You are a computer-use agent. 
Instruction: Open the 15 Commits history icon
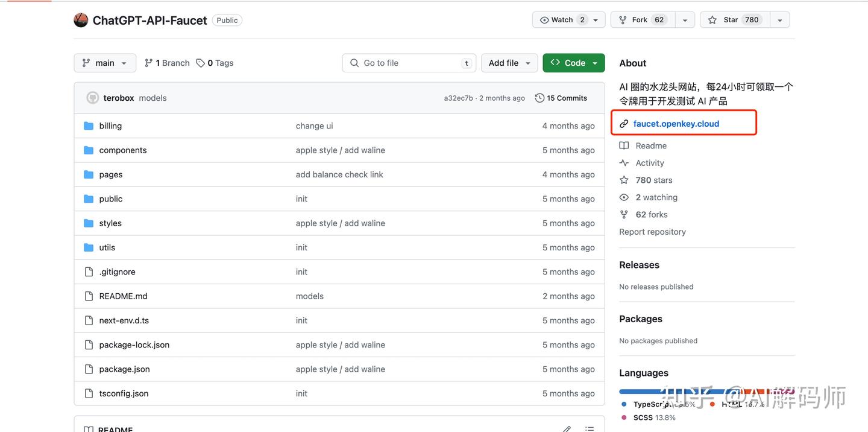(539, 98)
